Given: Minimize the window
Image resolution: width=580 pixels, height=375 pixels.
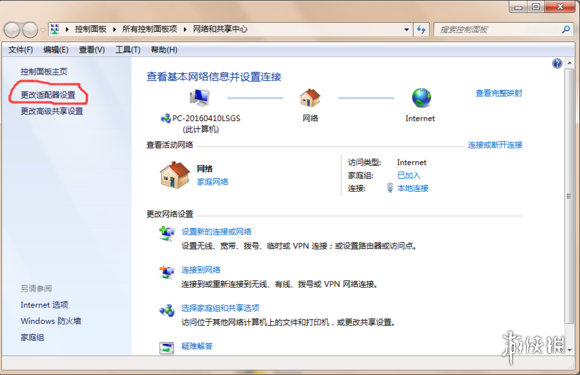Looking at the screenshot, I should coord(519,7).
